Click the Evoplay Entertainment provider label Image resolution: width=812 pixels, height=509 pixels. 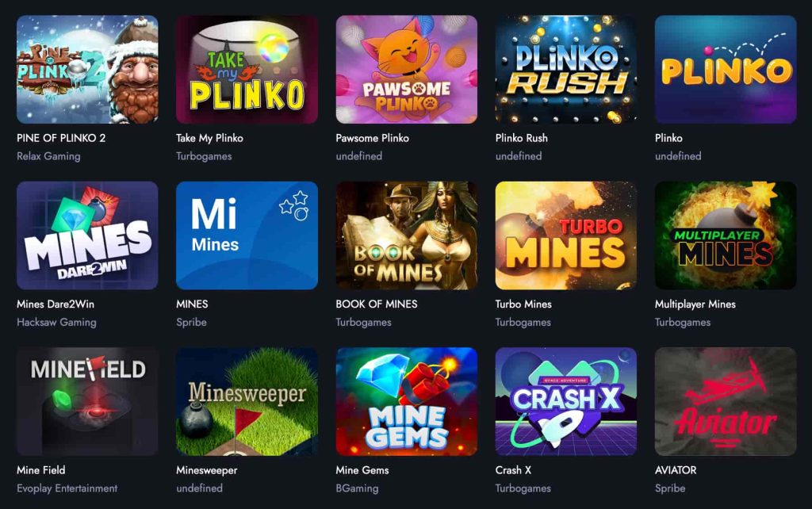(67, 488)
